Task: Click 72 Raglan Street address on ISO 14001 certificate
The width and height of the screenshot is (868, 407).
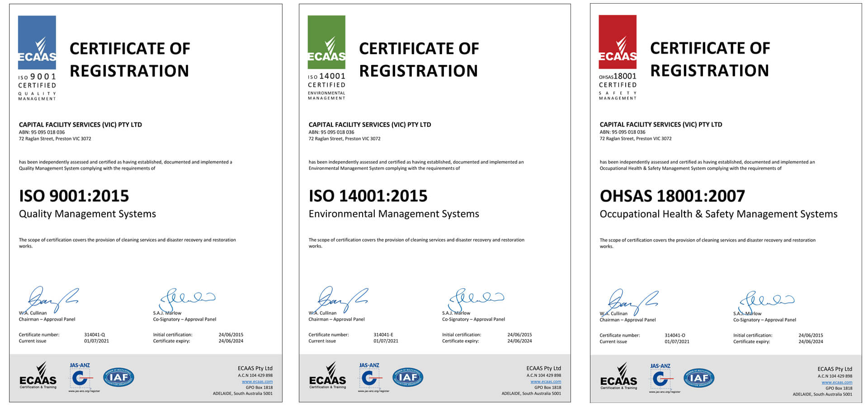Action: pyautogui.click(x=344, y=139)
